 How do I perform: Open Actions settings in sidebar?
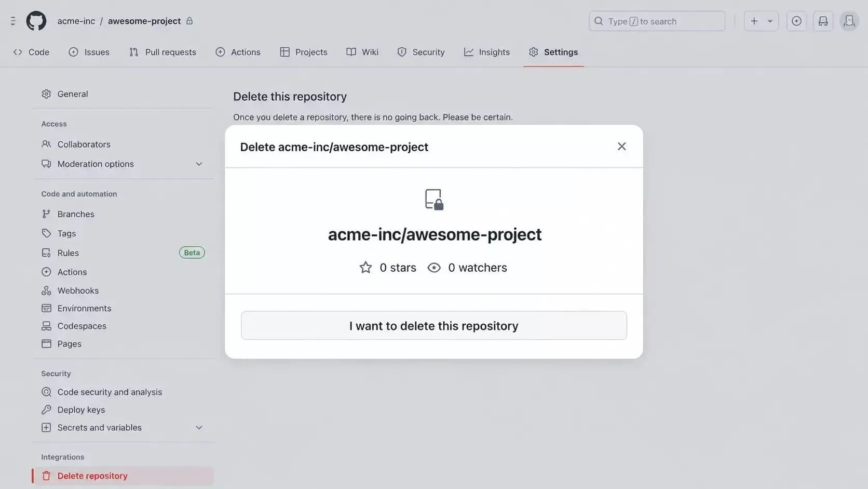tap(123, 272)
